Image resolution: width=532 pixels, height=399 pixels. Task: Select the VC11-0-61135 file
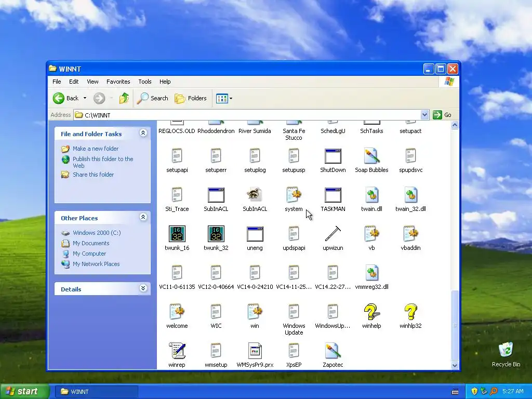pyautogui.click(x=177, y=273)
